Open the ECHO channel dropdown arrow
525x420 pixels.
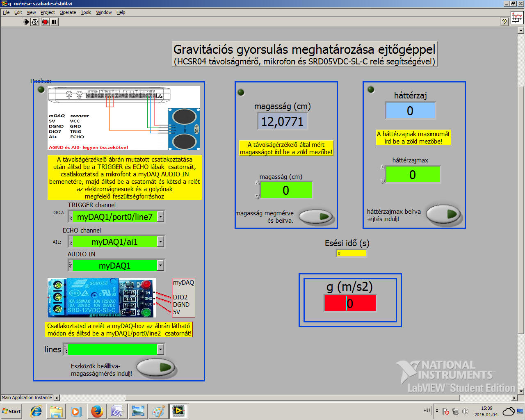(x=160, y=242)
